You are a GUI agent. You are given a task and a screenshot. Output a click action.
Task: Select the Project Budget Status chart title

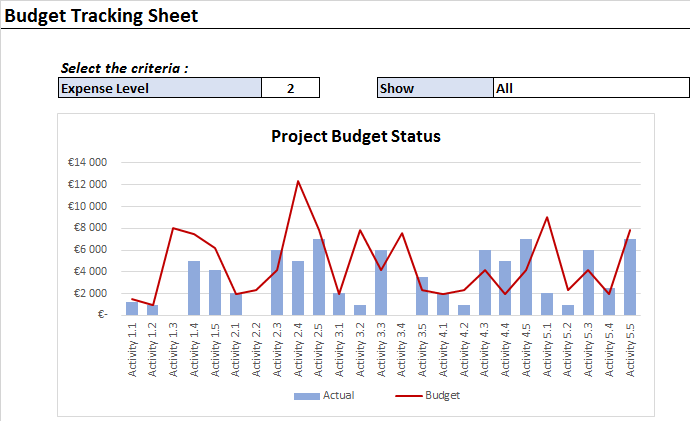(x=356, y=136)
